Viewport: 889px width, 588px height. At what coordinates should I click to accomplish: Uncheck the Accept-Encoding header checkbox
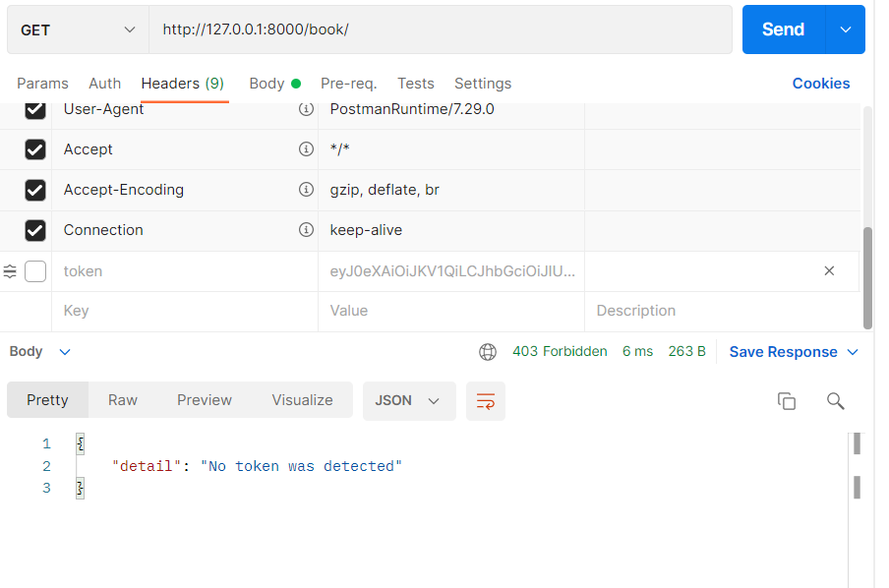pos(35,190)
